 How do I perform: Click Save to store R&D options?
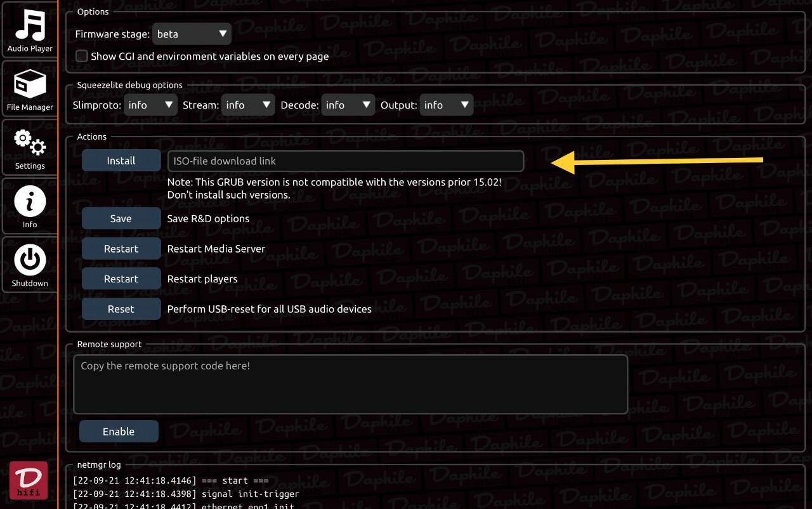121,218
